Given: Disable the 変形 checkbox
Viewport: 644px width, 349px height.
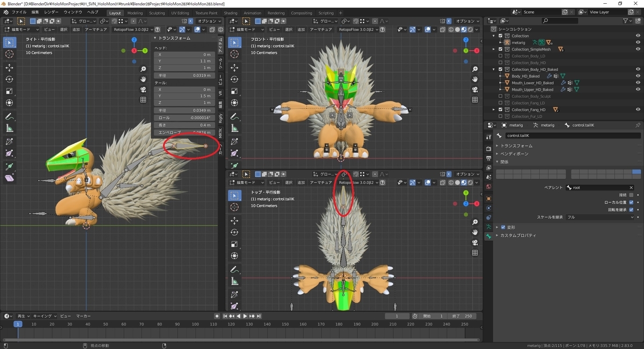Looking at the screenshot, I should [503, 227].
